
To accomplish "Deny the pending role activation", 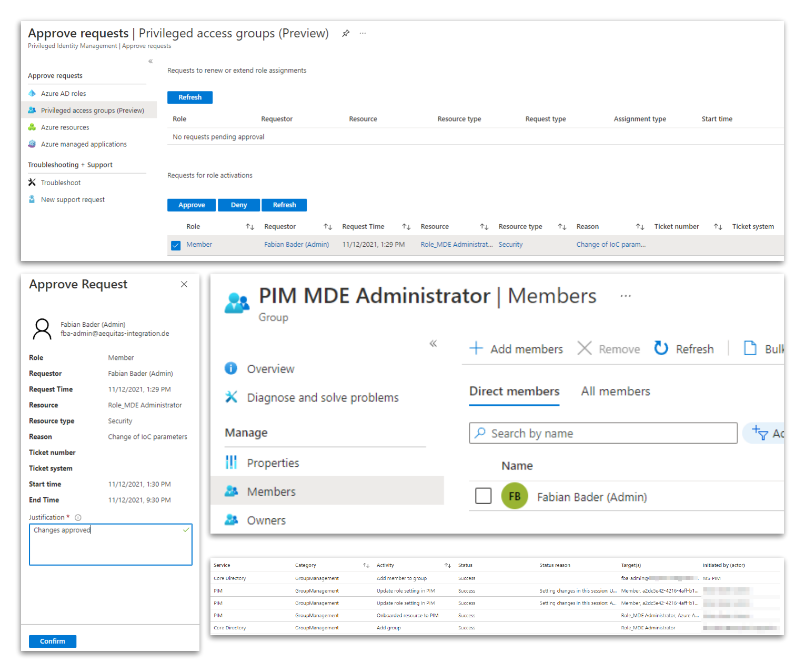I will pos(238,205).
